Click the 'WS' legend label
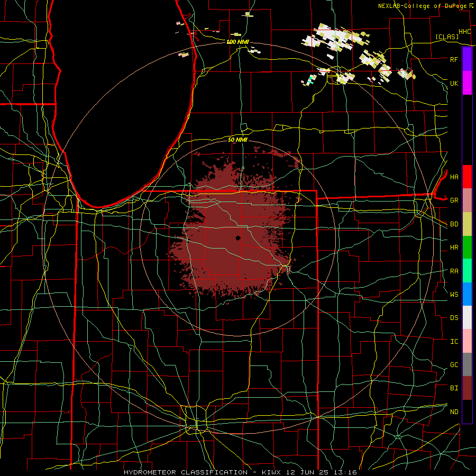Screen dimensions: 476x476 coord(454,295)
